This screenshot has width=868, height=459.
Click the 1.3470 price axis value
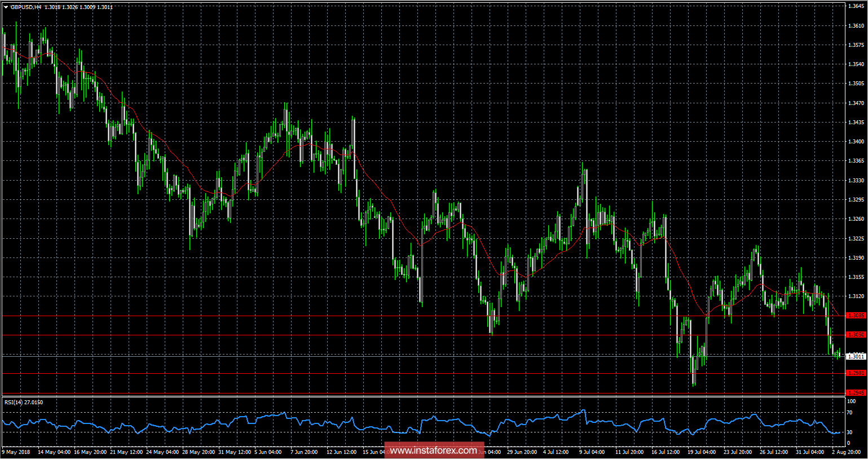856,103
